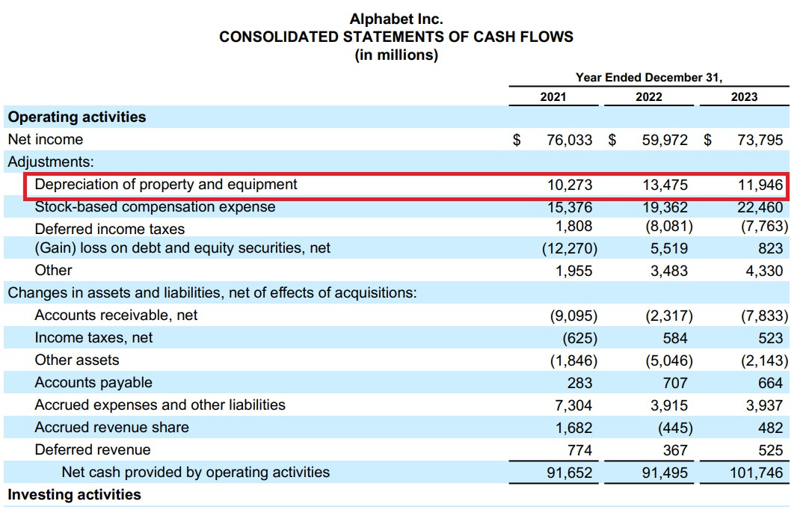
Task: Click Depreciation 2022 value 13,475
Action: (x=665, y=185)
